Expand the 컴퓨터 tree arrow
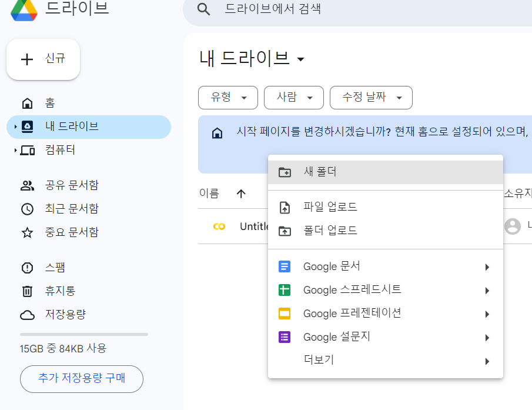The image size is (532, 410). tap(15, 150)
